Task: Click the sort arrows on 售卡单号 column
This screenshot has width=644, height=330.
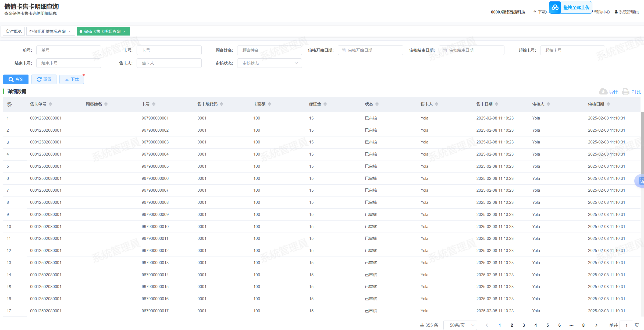Action: point(50,104)
